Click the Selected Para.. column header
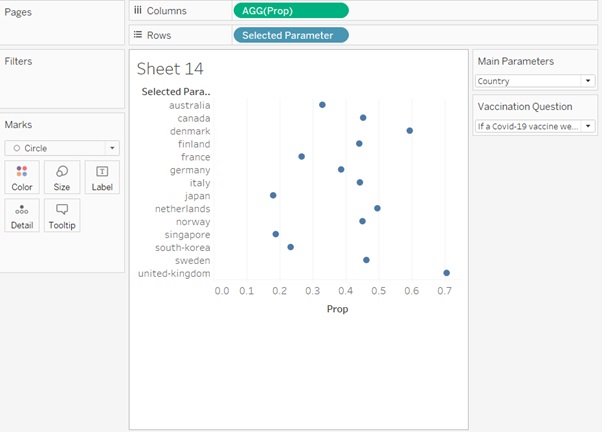Screen dimensions: 602x432 click(175, 92)
